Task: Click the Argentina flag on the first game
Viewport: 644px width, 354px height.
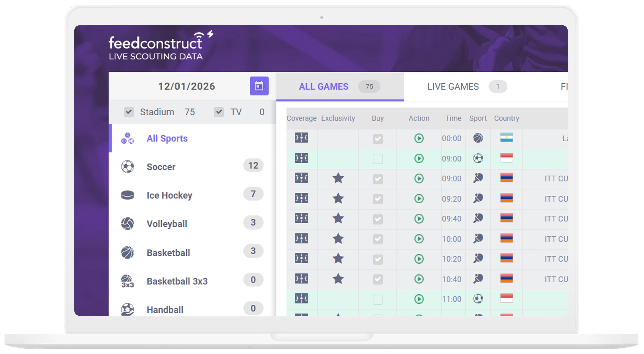Action: click(506, 138)
